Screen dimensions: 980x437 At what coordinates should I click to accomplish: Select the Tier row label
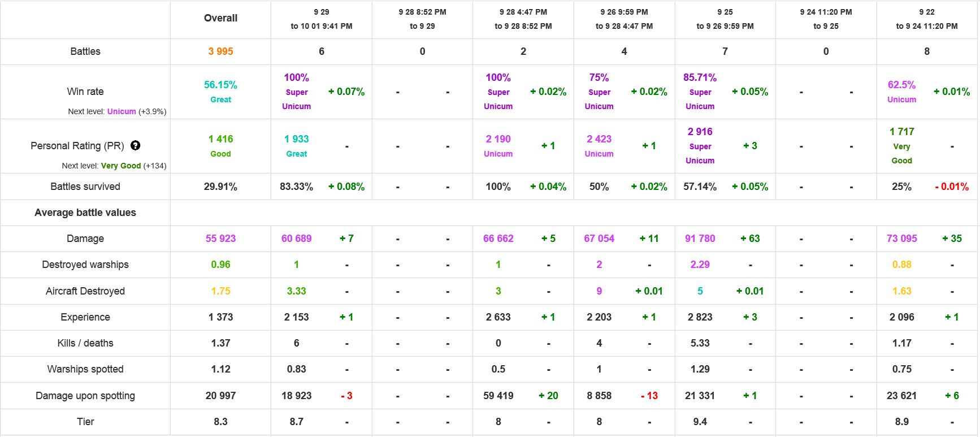coord(85,422)
